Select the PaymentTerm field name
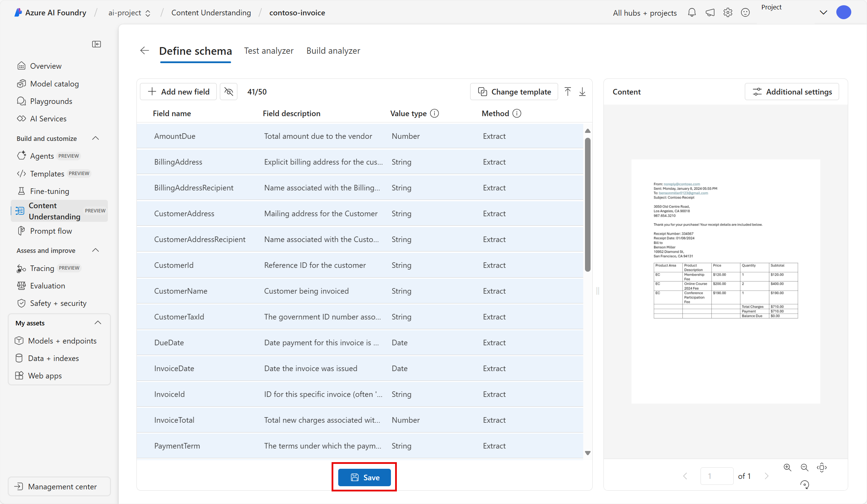Screen dimensions: 867x504 [177, 446]
